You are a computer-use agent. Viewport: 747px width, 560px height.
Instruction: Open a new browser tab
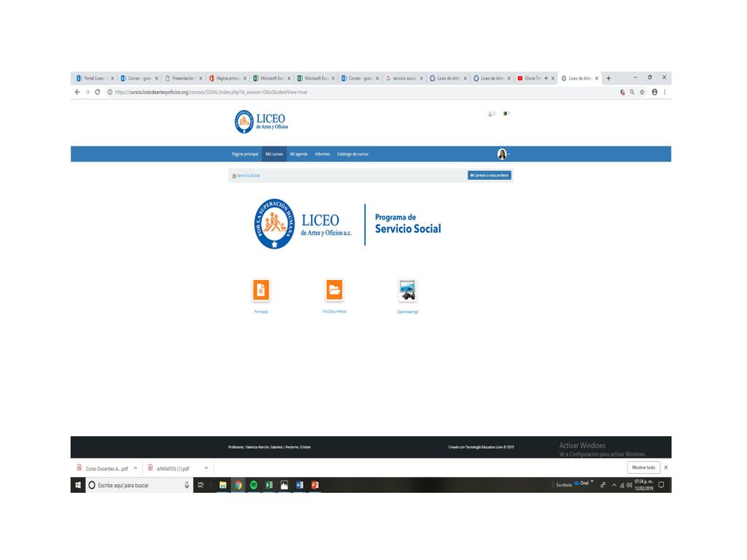608,78
